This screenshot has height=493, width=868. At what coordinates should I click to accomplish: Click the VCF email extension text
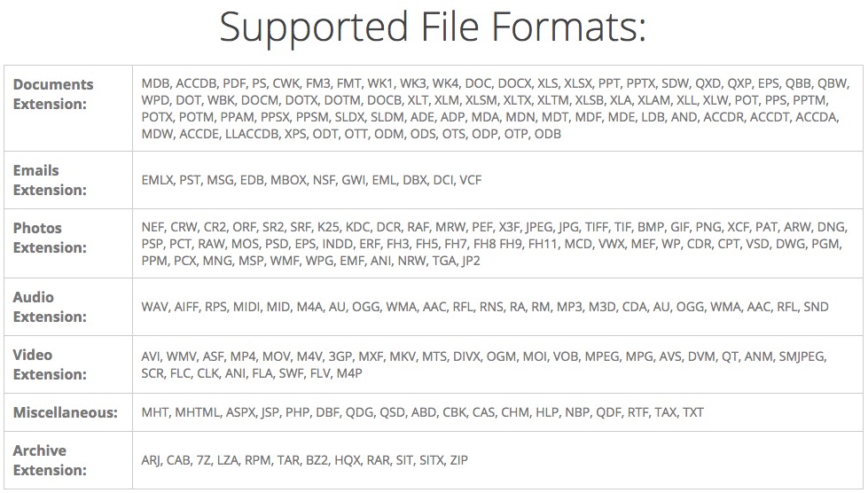pyautogui.click(x=471, y=180)
